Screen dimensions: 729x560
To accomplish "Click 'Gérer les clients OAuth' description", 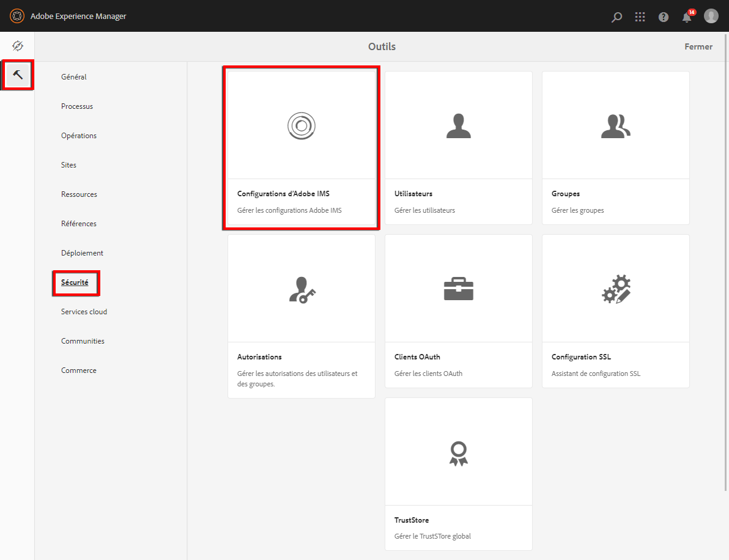I will click(x=428, y=373).
